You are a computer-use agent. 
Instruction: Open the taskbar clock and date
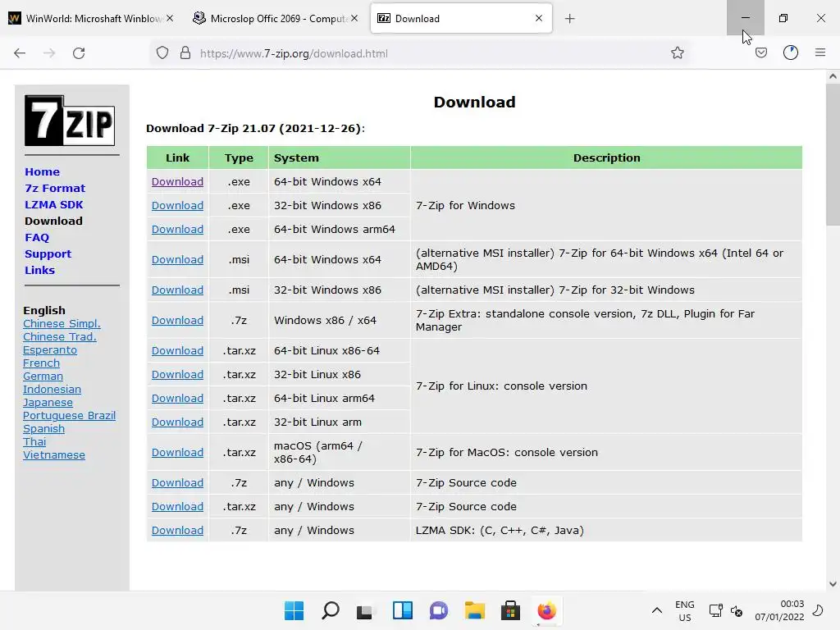pos(779,610)
